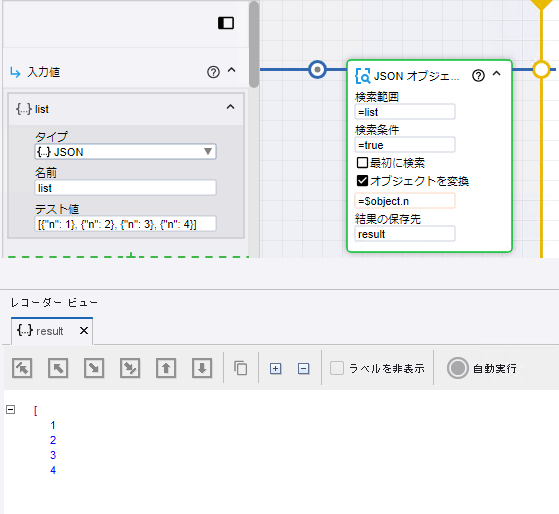Screen dimensions: 559x514
Task: Select value 3 in result tree
Action: click(x=53, y=455)
